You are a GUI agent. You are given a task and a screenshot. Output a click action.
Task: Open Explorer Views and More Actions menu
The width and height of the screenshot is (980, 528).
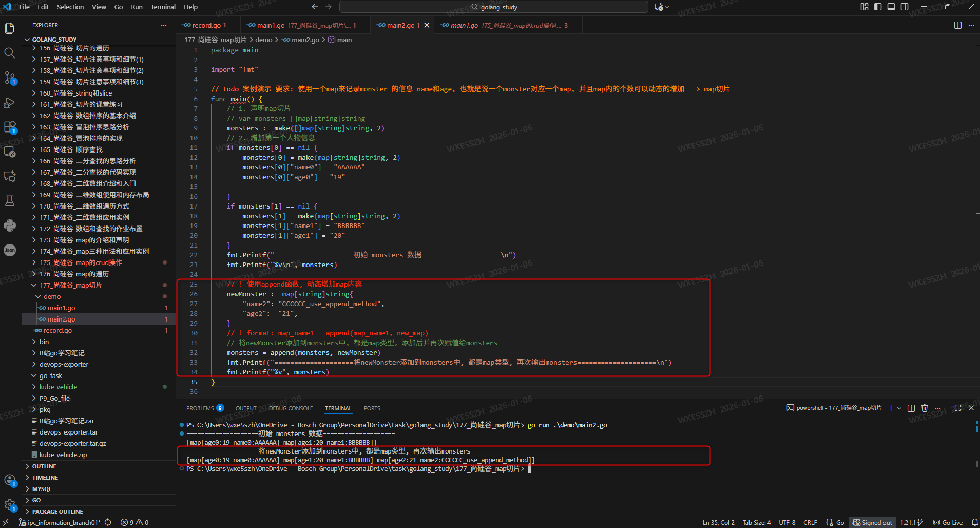[x=164, y=25]
